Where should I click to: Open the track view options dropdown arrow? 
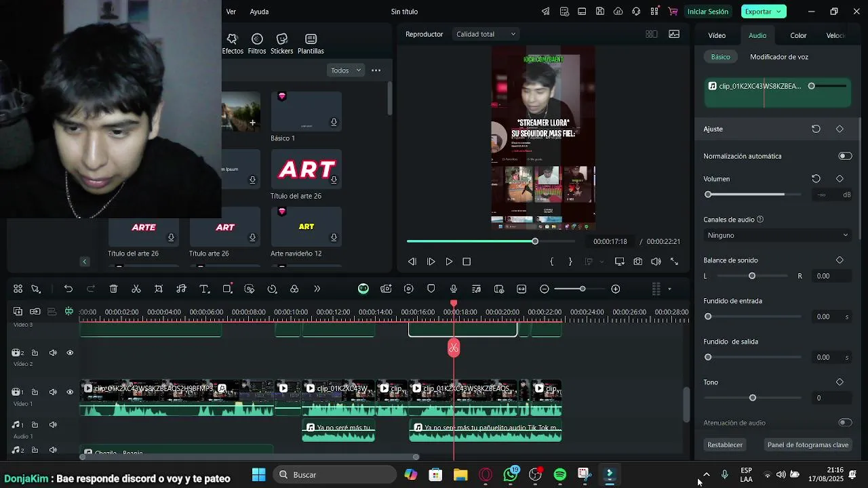(669, 289)
